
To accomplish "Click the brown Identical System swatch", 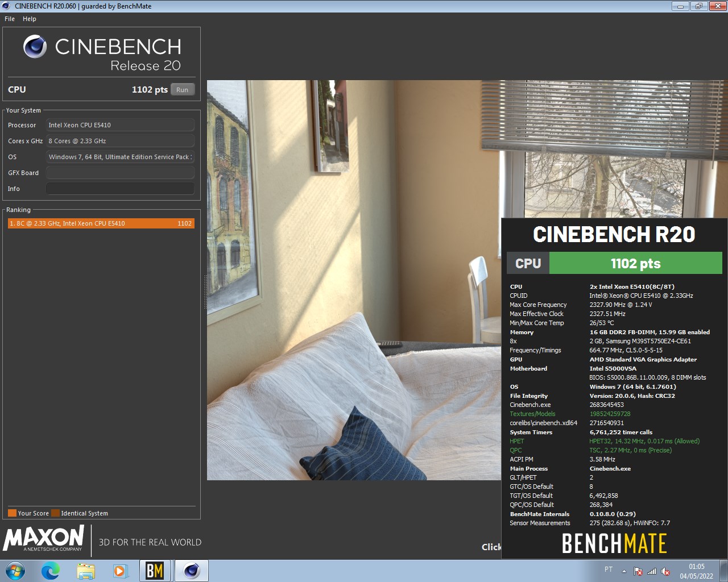I will point(55,513).
